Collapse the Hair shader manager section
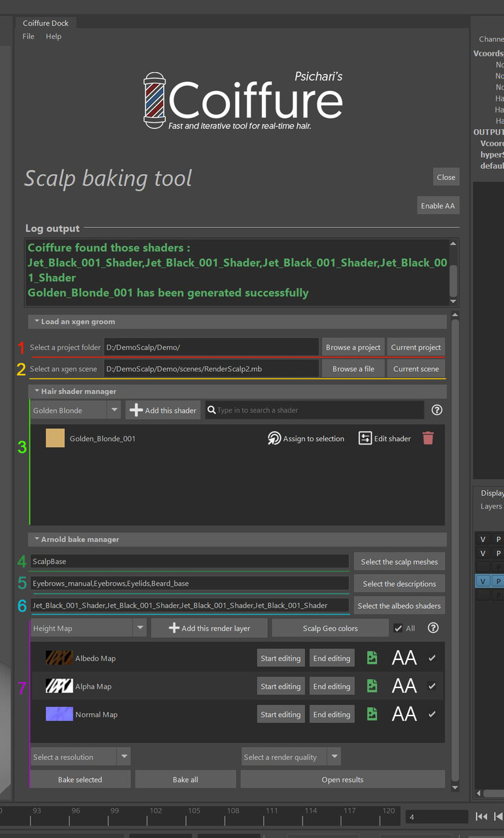This screenshot has height=838, width=504. click(x=238, y=391)
